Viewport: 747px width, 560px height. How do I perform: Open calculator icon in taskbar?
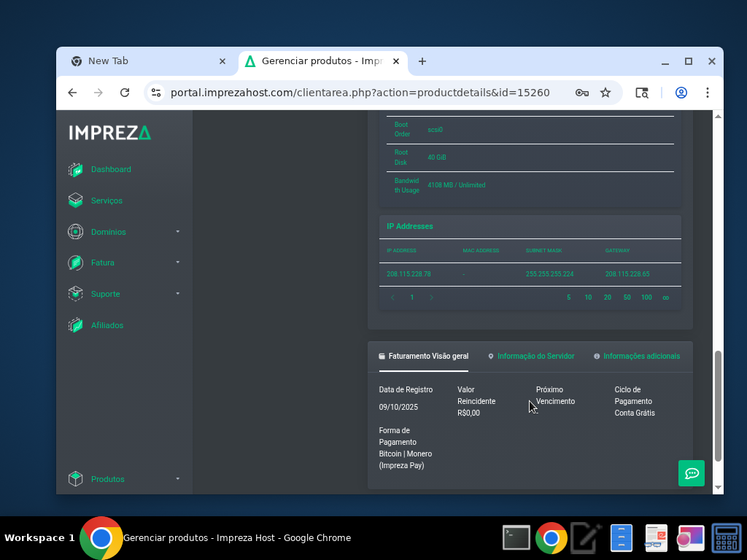point(727,538)
